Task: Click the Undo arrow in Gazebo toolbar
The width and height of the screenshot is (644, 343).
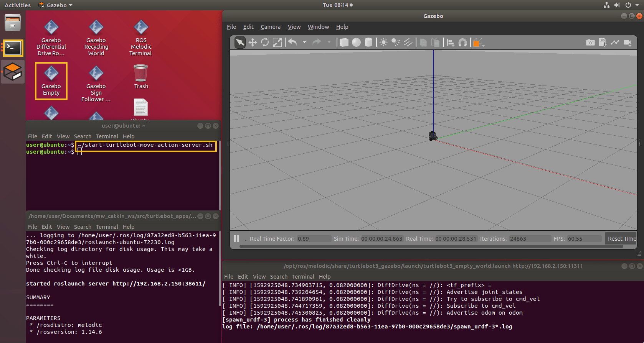Action: coord(292,42)
